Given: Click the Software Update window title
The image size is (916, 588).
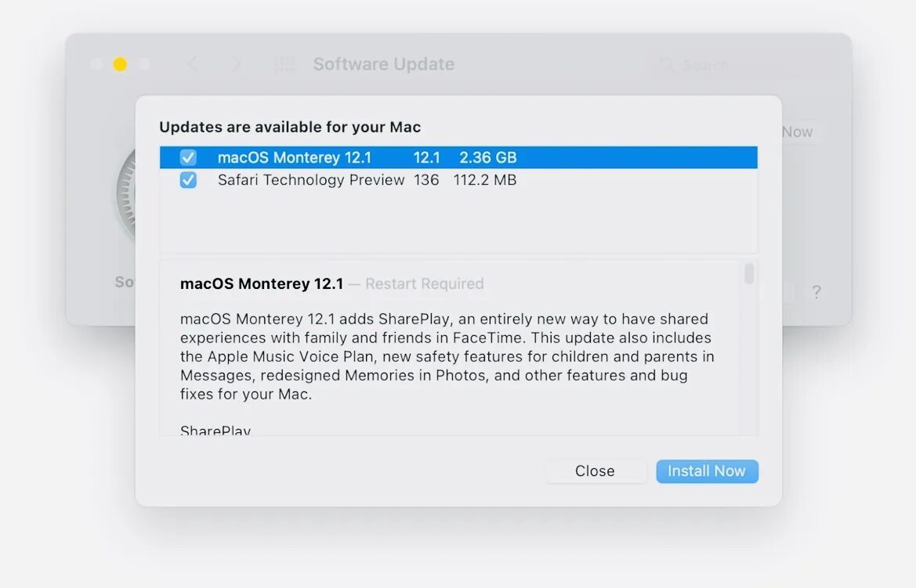Looking at the screenshot, I should click(383, 64).
